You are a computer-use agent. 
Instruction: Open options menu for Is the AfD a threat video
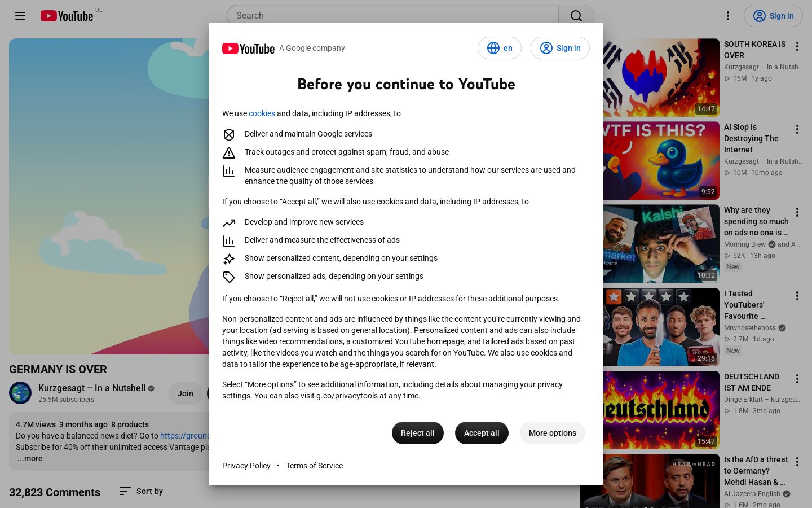[797, 462]
